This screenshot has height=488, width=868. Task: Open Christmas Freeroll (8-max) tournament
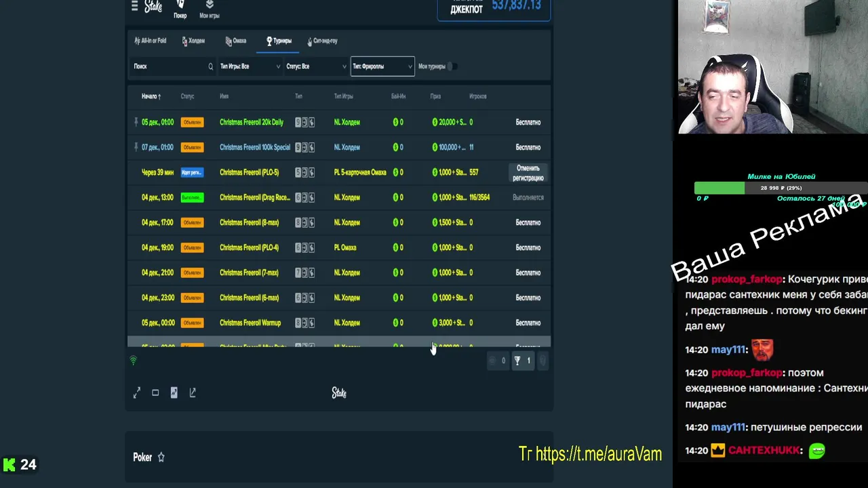click(249, 222)
